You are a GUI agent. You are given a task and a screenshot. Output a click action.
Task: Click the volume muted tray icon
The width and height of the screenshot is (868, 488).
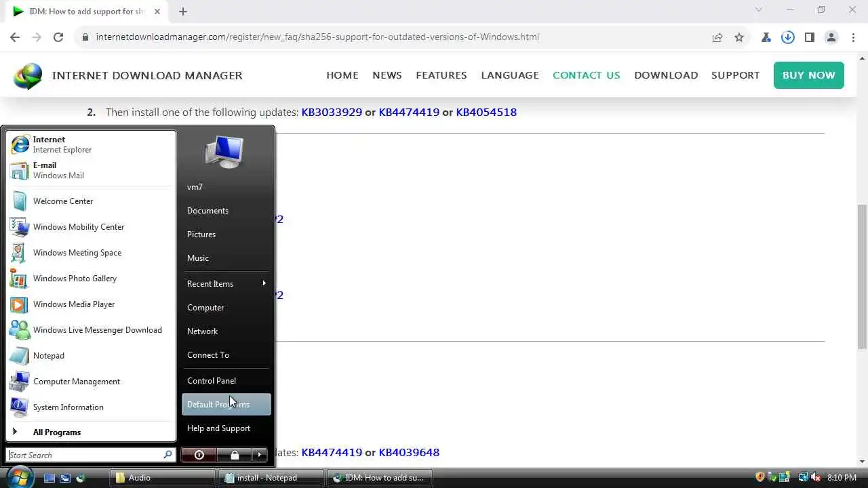[816, 477]
